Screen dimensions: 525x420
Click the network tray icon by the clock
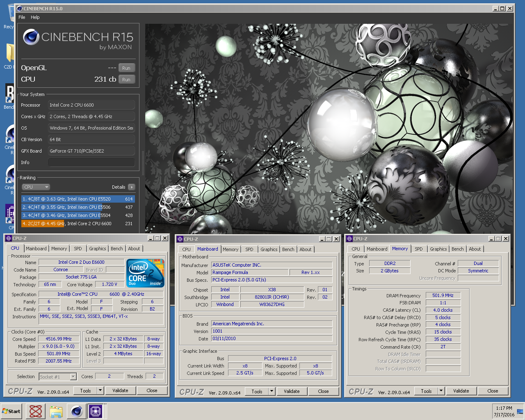point(520,411)
